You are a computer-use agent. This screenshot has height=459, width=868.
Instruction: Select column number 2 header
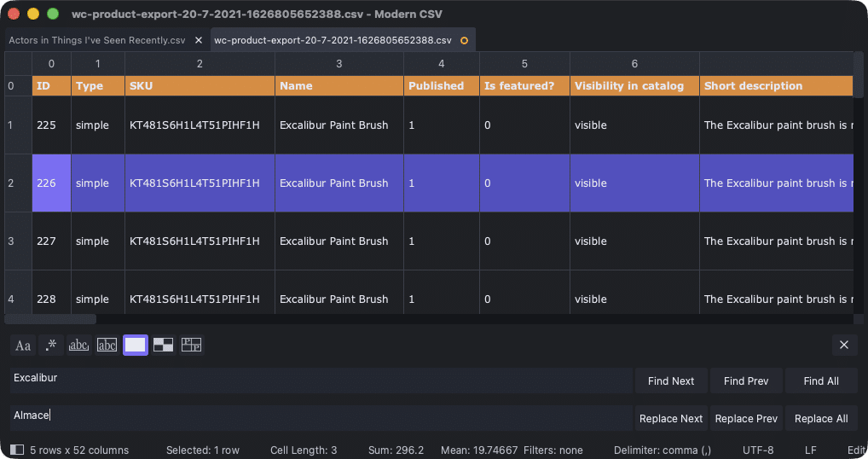click(x=200, y=64)
